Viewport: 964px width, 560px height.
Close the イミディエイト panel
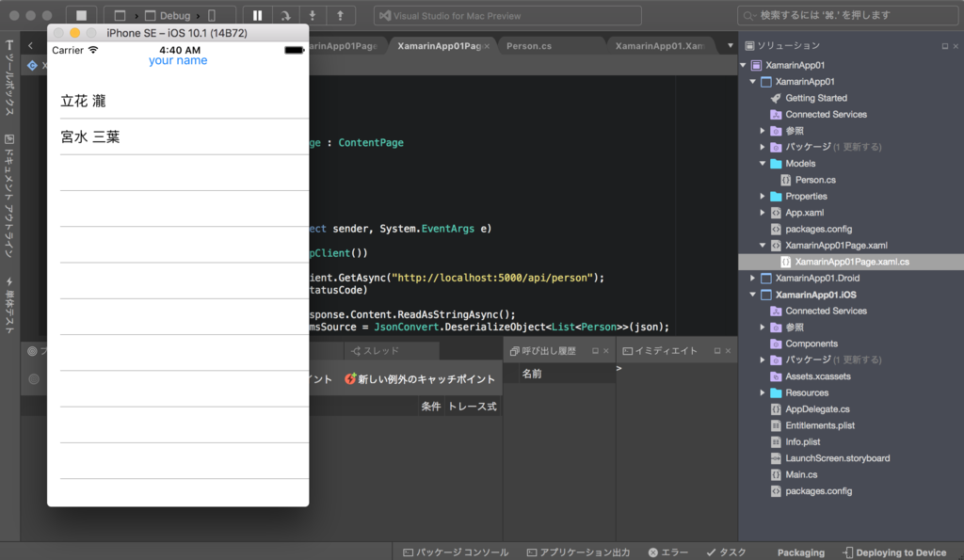pyautogui.click(x=728, y=351)
